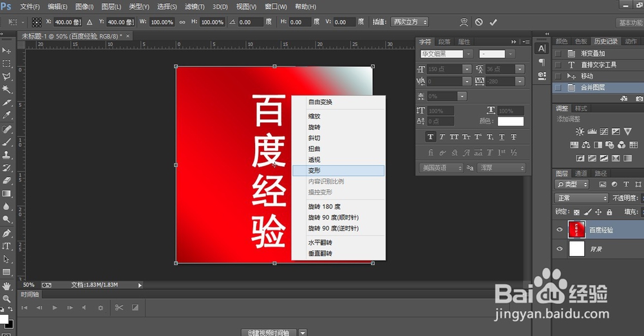Select the Clone Stamp tool
This screenshot has width=644, height=336.
(x=6, y=155)
